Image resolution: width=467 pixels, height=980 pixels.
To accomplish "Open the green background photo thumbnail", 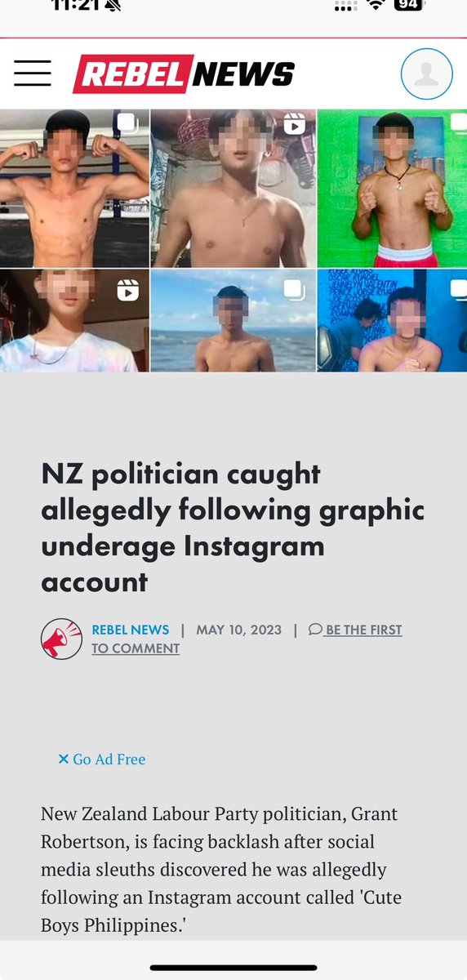I will coord(392,188).
